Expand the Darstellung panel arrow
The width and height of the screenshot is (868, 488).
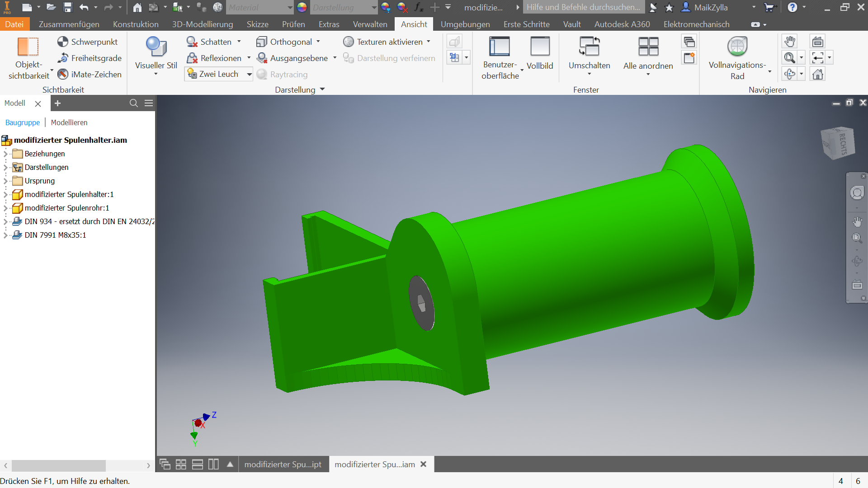[322, 89]
